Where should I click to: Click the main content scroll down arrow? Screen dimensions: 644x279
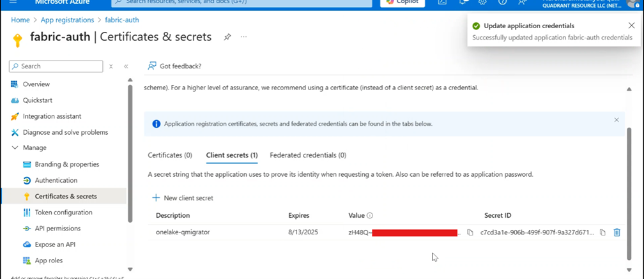[629, 269]
